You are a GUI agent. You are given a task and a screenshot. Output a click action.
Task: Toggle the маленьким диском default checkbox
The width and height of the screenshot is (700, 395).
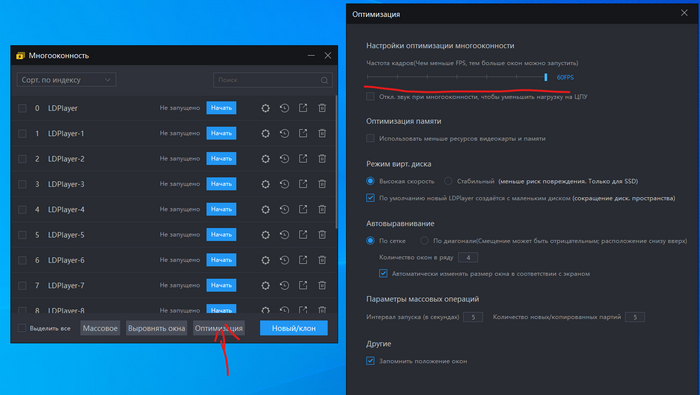pos(370,198)
